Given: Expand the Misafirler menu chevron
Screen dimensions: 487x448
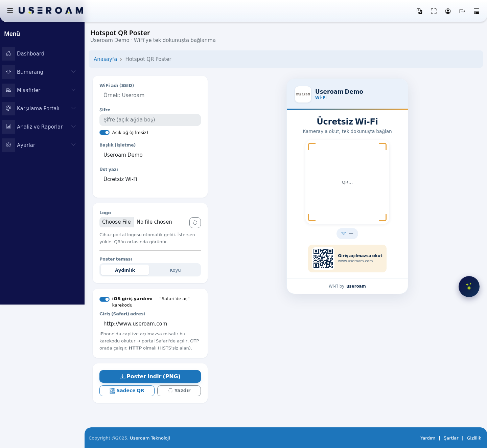Looking at the screenshot, I should 73,90.
